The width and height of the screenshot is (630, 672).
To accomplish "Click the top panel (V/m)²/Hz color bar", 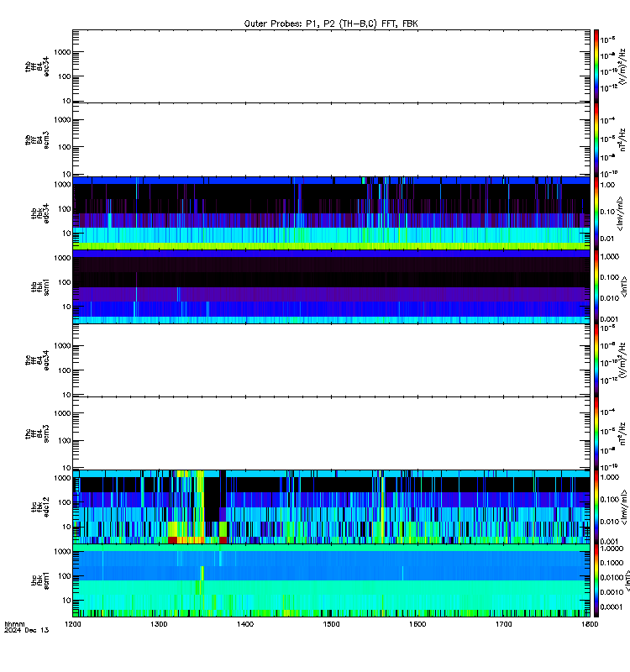I will [596, 66].
